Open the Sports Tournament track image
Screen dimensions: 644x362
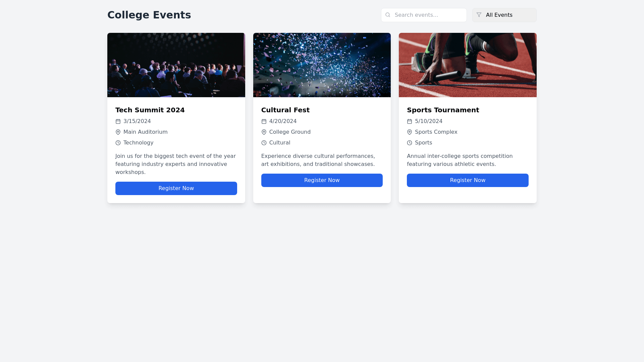tap(468, 65)
